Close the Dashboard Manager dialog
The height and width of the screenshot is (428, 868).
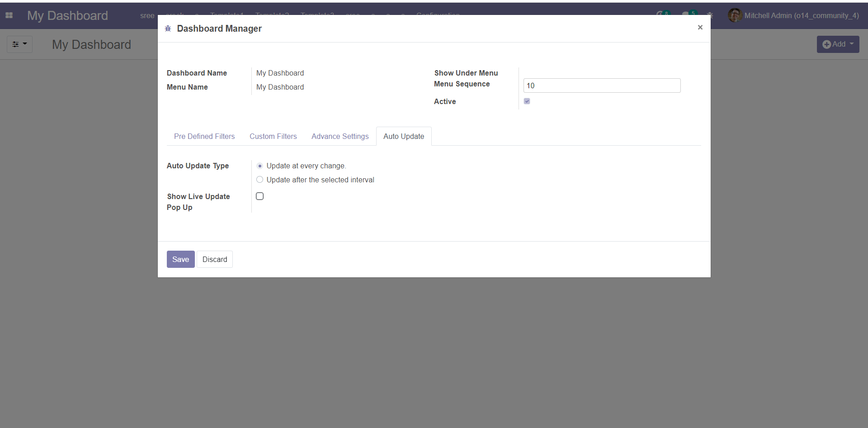pos(700,28)
